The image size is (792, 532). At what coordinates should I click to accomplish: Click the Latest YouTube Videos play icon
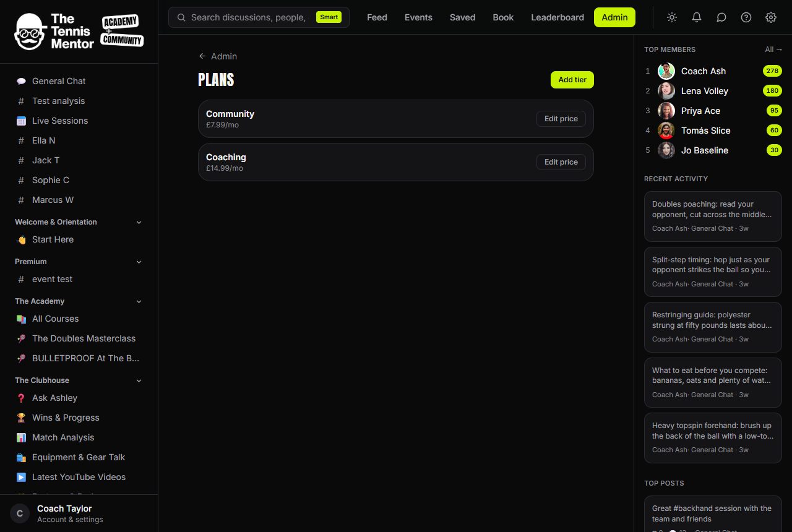(x=21, y=477)
